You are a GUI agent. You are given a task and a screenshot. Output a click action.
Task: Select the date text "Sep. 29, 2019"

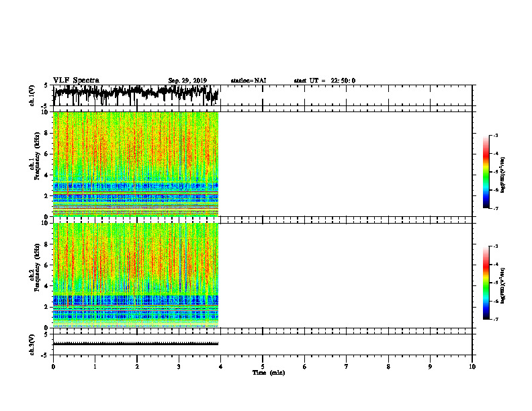[x=187, y=81]
